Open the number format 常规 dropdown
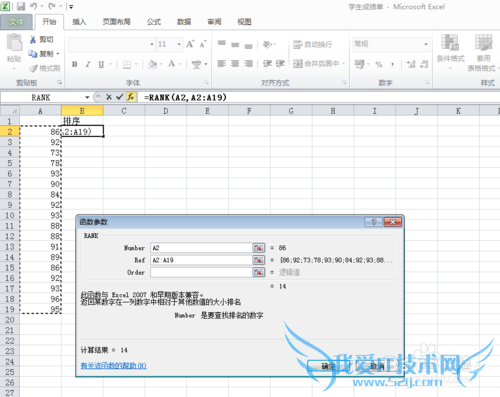Screen dimensions: 500x397 pos(426,44)
